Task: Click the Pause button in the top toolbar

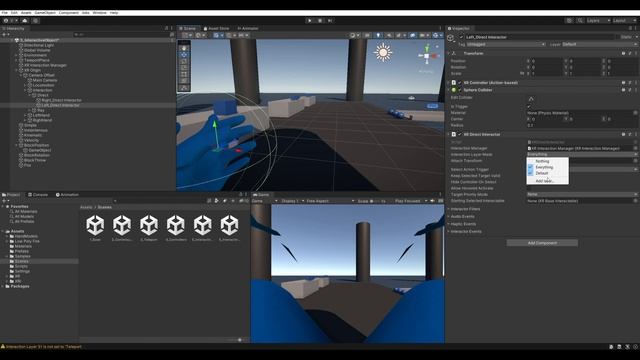Action: (320, 20)
